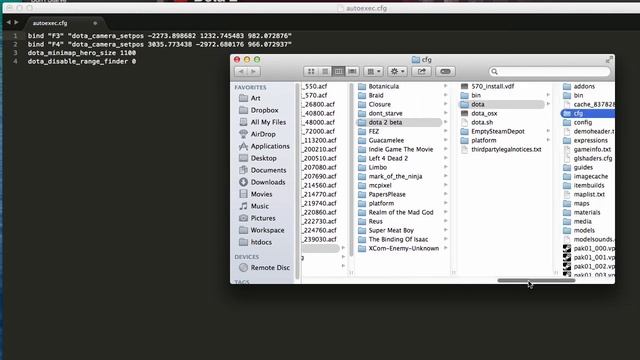Select the maplist.txt file
Viewport: 640px width, 360px height.
click(588, 194)
